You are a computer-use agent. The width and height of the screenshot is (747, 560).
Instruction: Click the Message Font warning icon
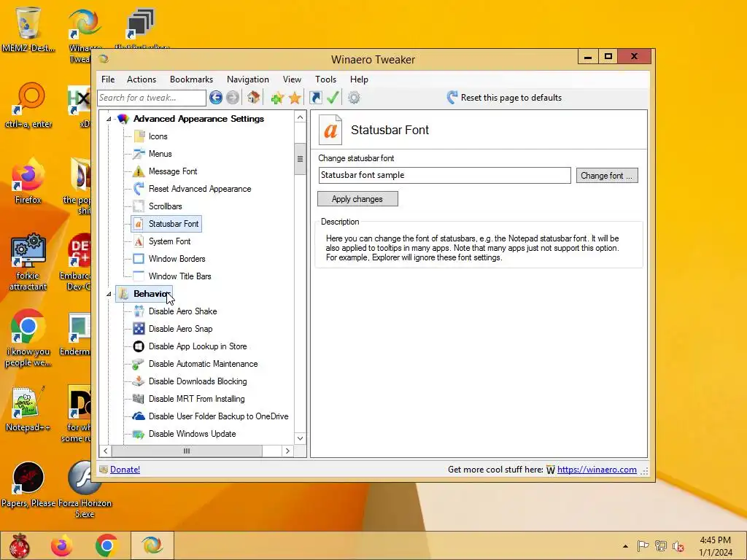coord(139,171)
